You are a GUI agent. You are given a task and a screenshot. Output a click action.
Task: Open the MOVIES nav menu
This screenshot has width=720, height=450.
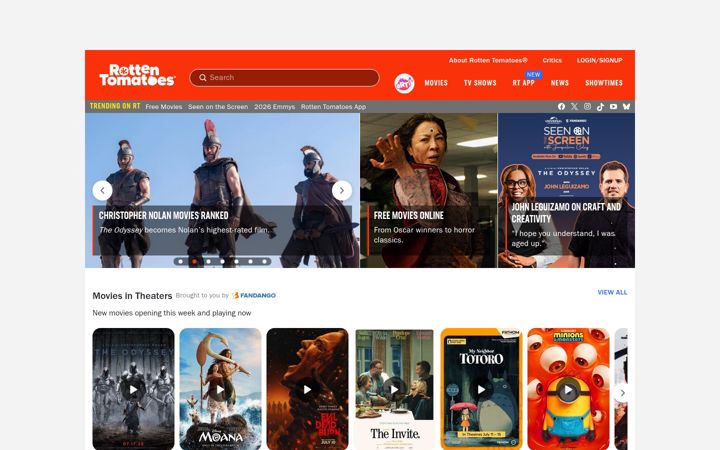[436, 83]
